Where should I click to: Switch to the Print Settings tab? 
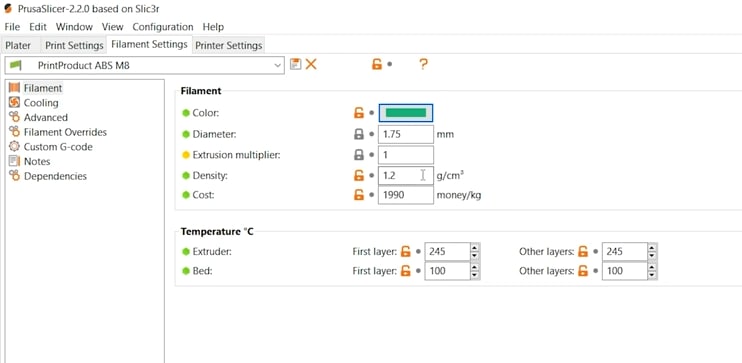(x=74, y=46)
